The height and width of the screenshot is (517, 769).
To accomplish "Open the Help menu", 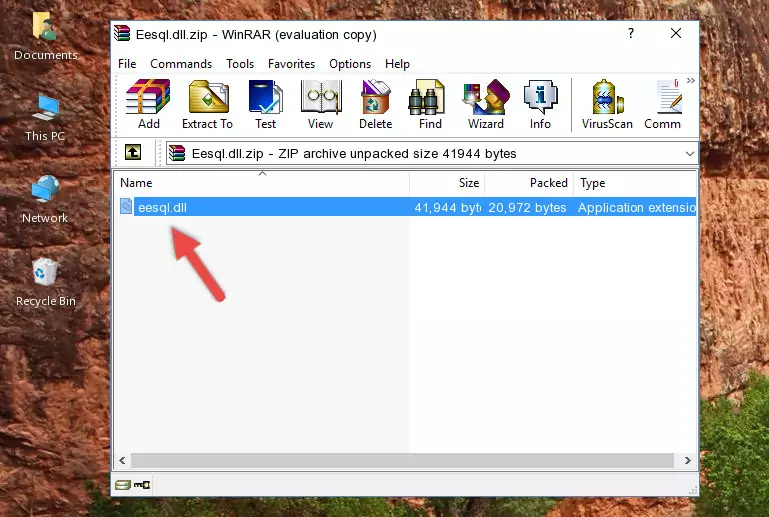I will click(397, 64).
